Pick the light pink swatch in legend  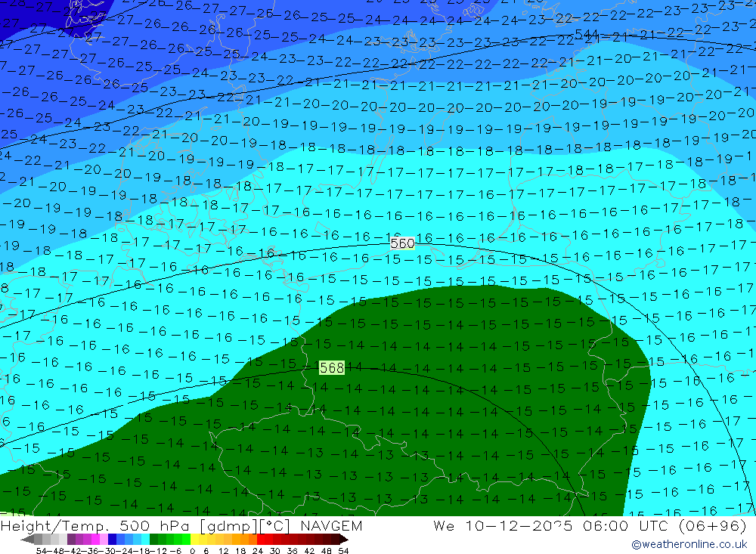point(104,540)
